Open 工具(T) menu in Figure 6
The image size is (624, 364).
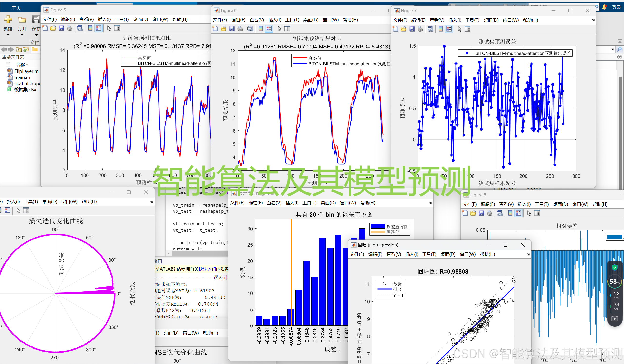click(292, 20)
